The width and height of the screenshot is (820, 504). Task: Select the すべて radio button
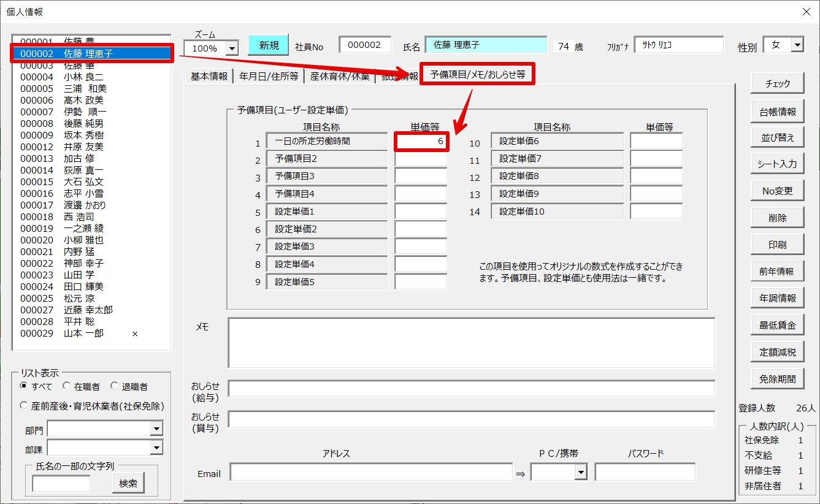(24, 386)
